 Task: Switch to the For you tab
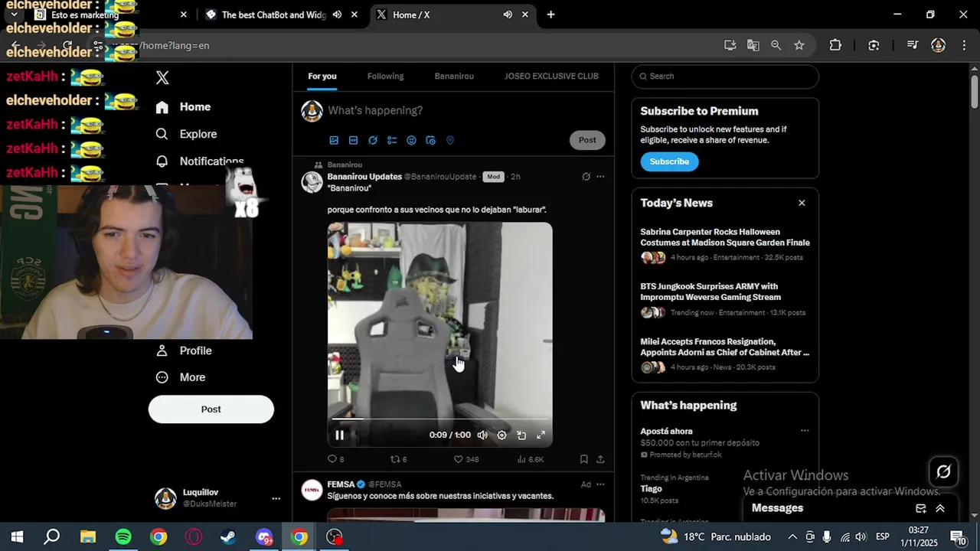pos(322,77)
